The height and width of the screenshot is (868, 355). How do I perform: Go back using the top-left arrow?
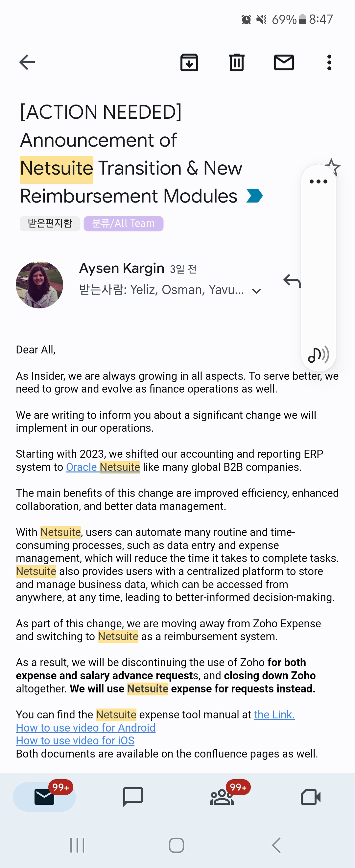(27, 62)
